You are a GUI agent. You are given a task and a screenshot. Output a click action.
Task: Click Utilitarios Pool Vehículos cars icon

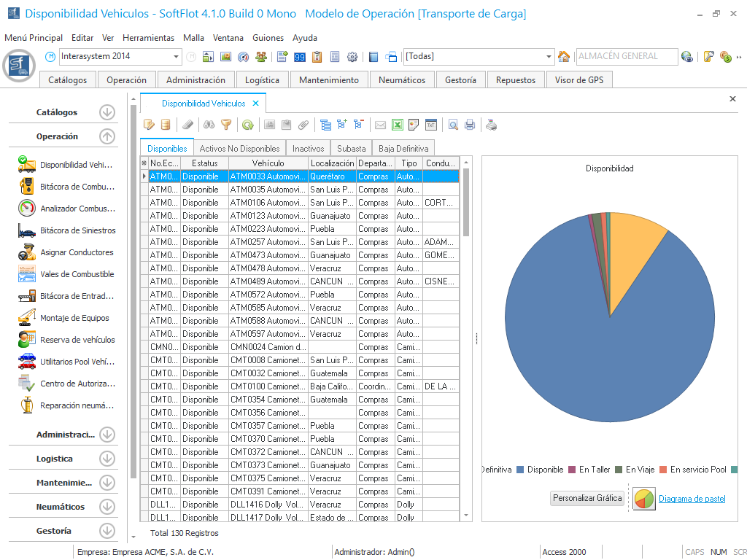coord(27,362)
